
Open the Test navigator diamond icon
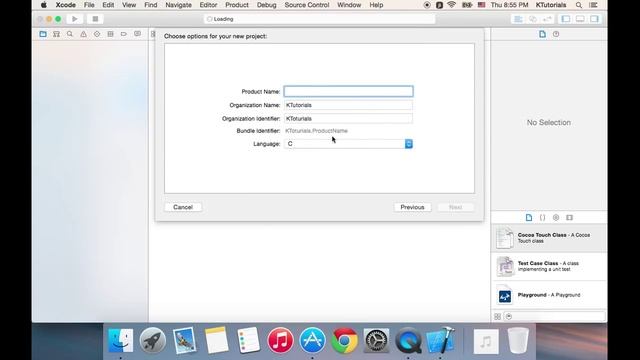coord(97,34)
